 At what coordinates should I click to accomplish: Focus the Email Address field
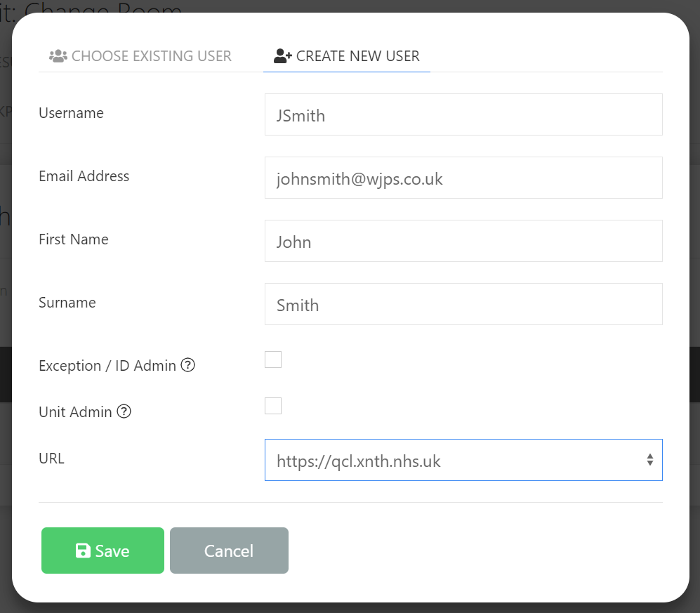463,178
